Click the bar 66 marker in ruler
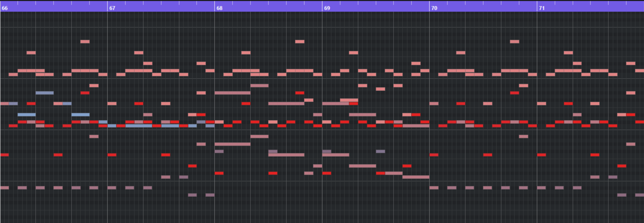The image size is (644, 223). [5, 8]
